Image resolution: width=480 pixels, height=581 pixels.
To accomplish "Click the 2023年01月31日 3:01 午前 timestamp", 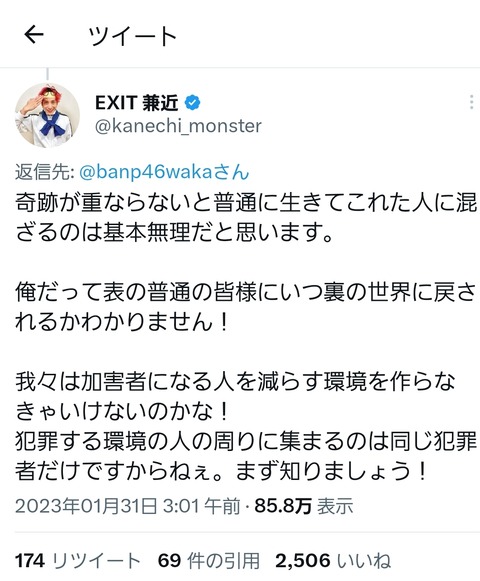I will coord(128,506).
